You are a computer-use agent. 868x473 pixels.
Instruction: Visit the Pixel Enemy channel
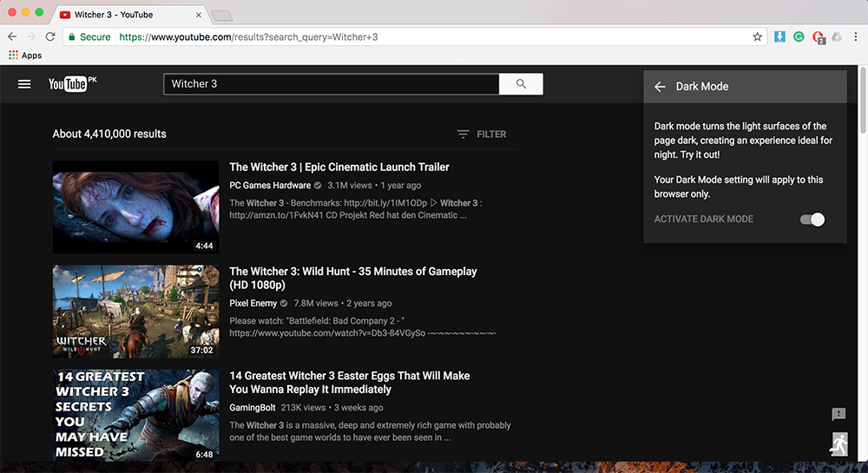click(253, 303)
